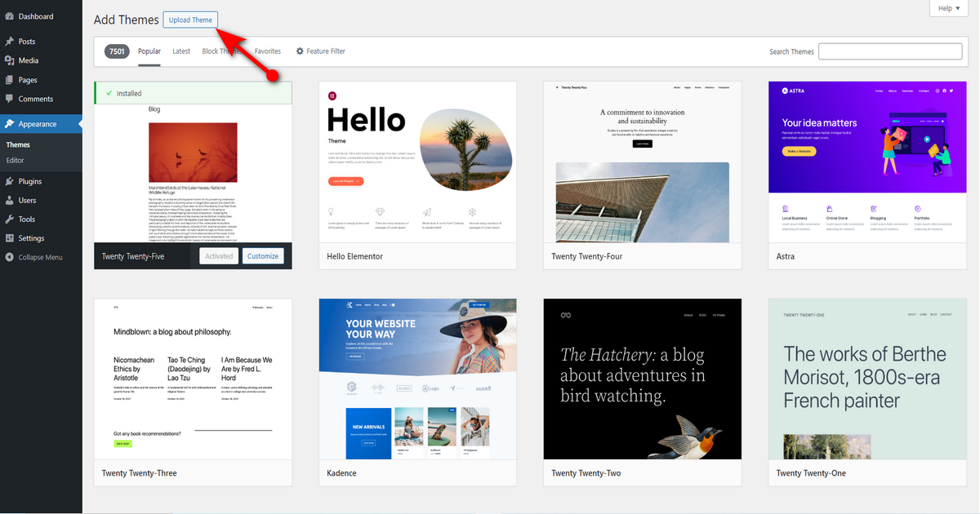980x514 pixels.
Task: Click the Twenty Twenty-Three theme preview
Action: click(193, 379)
